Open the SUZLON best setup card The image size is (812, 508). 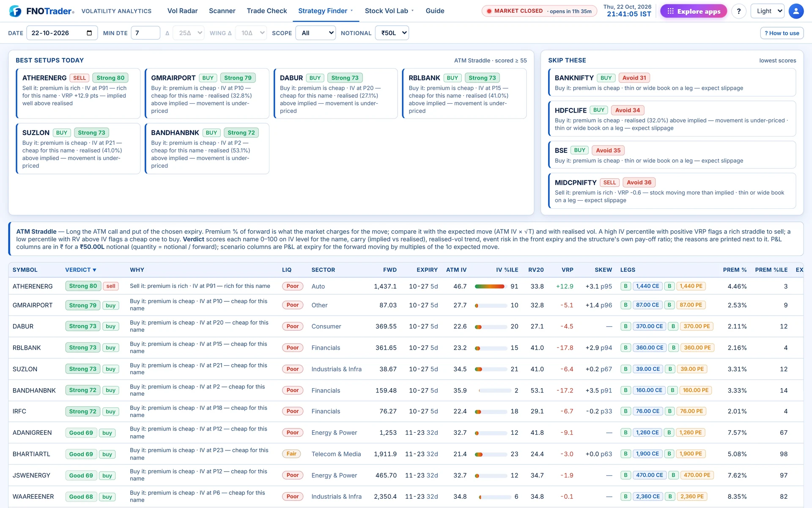coord(78,149)
